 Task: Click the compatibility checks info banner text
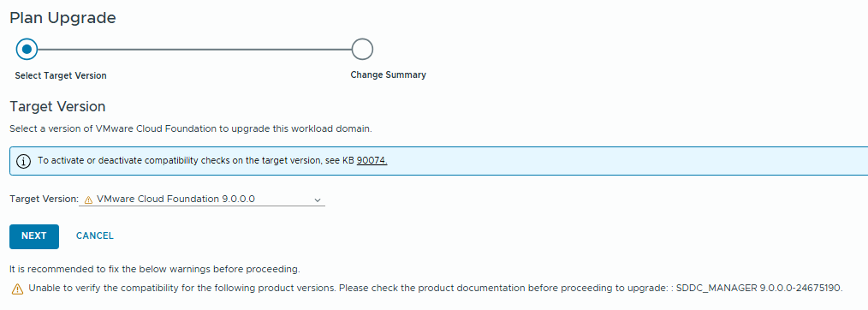tap(212, 160)
